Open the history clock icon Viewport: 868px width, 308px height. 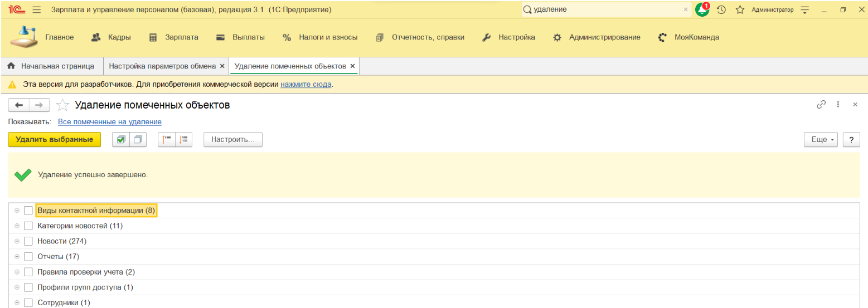pos(721,9)
